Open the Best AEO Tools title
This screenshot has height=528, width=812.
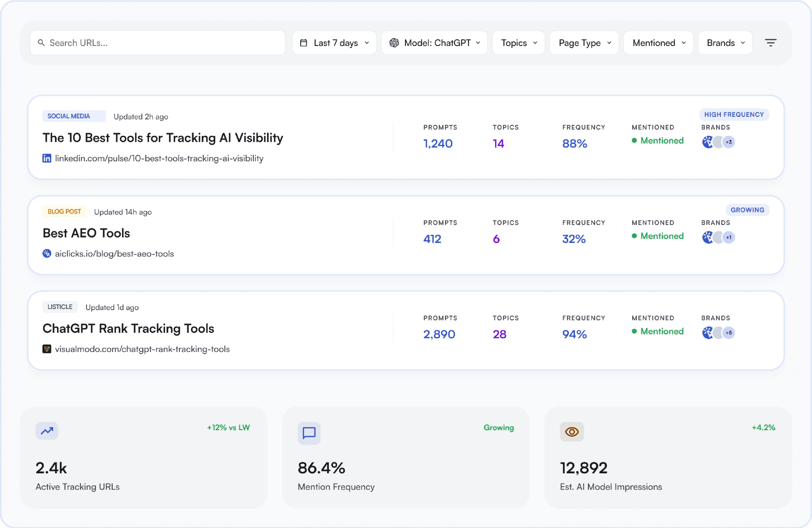point(86,233)
